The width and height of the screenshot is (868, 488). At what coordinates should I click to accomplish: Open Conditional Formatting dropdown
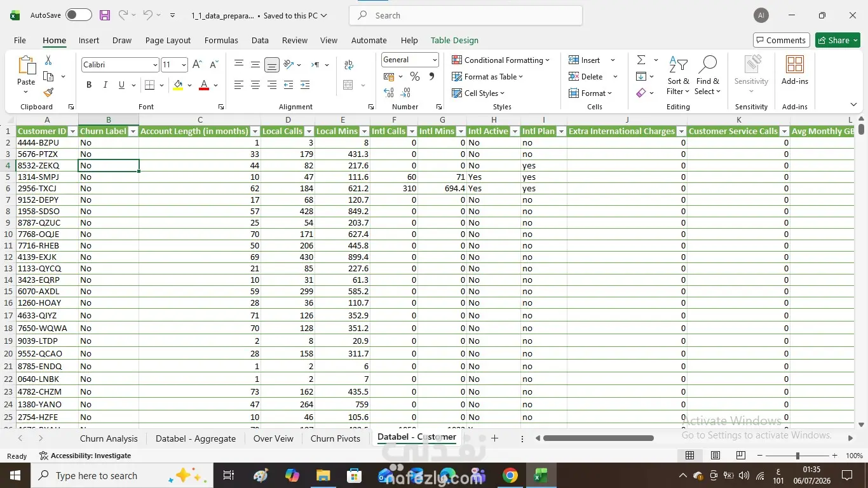coord(501,60)
